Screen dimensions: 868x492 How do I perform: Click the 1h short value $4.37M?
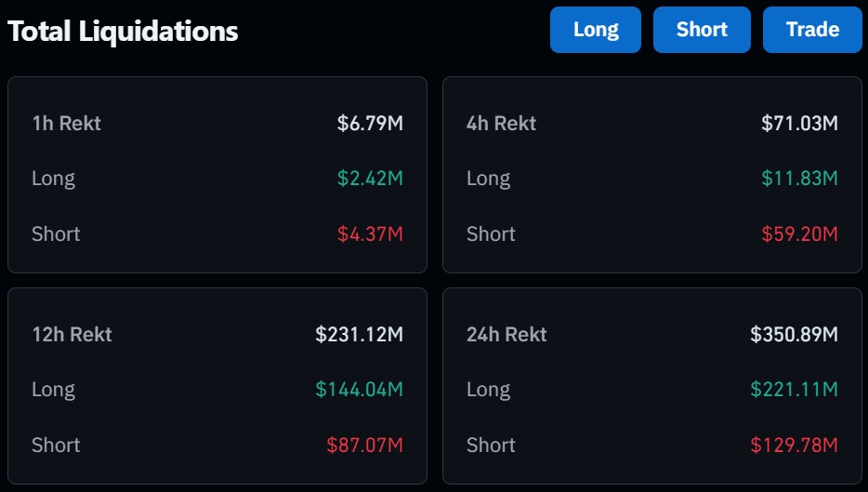pos(370,233)
